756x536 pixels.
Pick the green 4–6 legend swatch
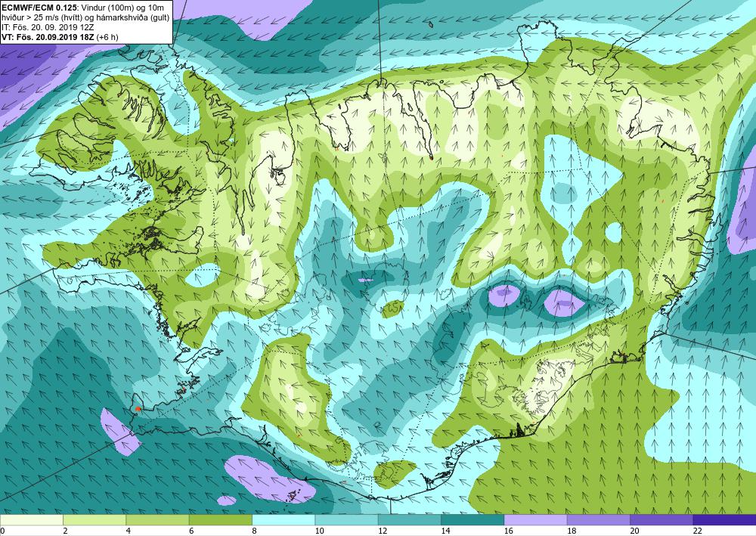[158, 519]
